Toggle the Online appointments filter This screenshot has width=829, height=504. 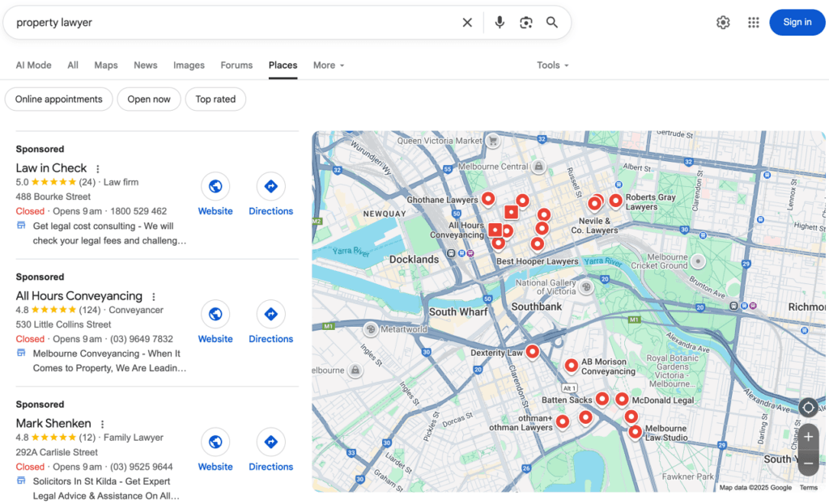[58, 99]
